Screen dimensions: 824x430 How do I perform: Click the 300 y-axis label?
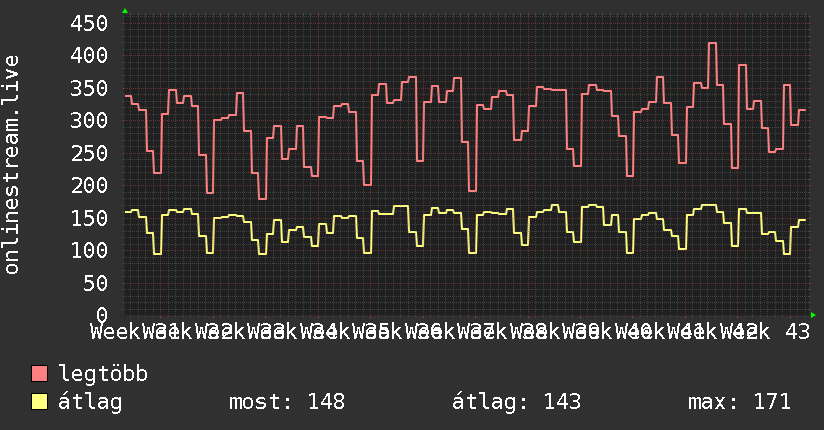[89, 120]
